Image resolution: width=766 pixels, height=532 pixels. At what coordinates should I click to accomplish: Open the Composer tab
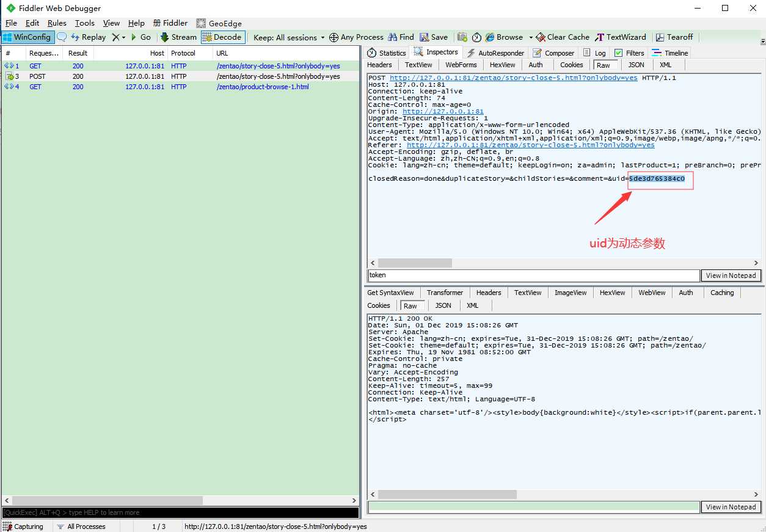pos(553,53)
